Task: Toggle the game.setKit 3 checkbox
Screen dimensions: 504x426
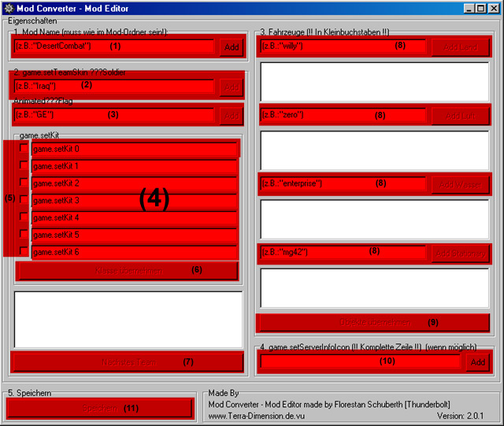Action: [23, 200]
